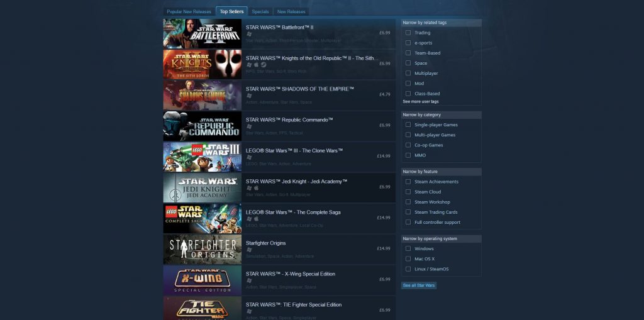The image size is (644, 320).
Task: Click Windows icon under Starfighter Origins
Action: [x=249, y=250]
